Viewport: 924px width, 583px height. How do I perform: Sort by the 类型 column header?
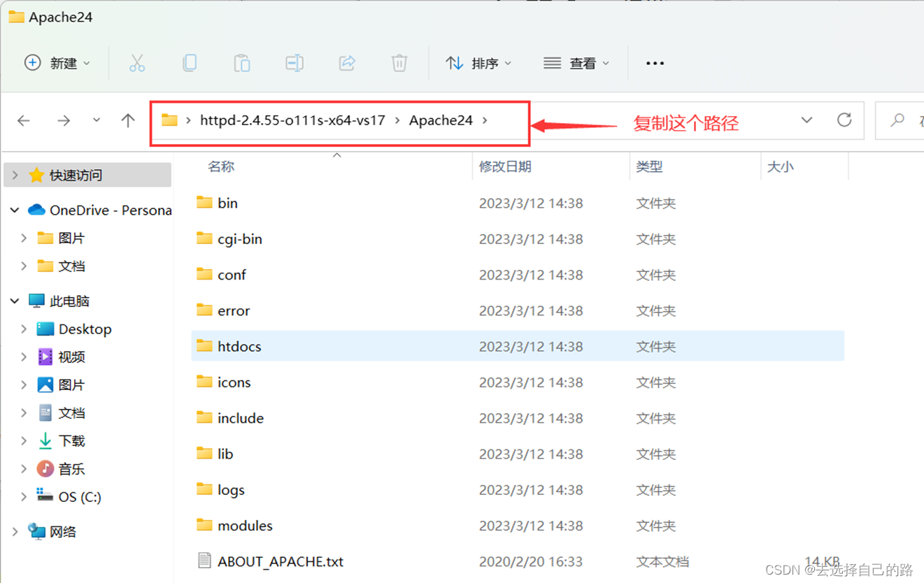649,166
